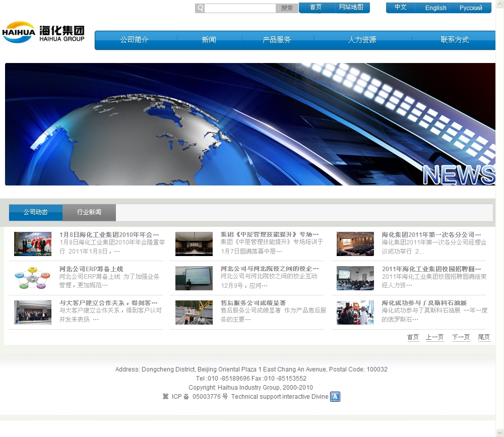Switch language to English

click(435, 8)
